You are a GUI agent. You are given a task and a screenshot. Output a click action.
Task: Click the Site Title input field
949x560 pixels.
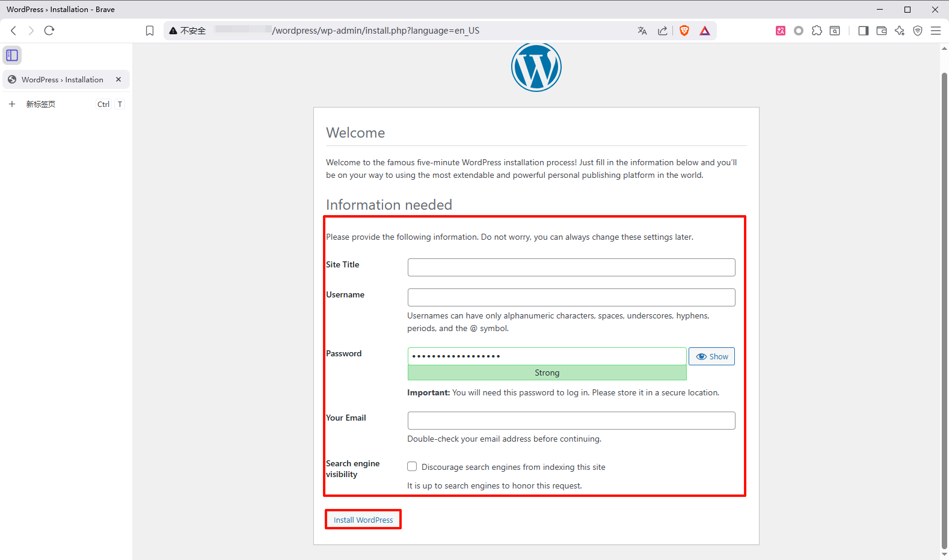coord(571,267)
